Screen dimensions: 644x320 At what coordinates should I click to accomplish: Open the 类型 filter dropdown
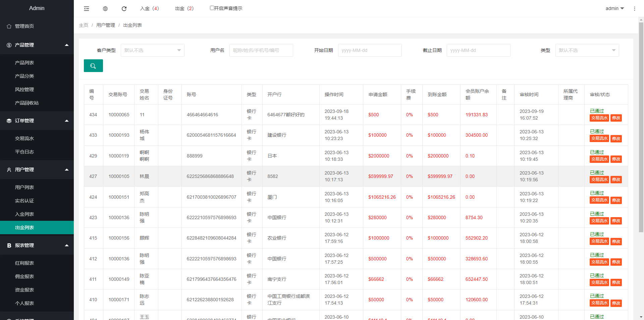pyautogui.click(x=587, y=50)
